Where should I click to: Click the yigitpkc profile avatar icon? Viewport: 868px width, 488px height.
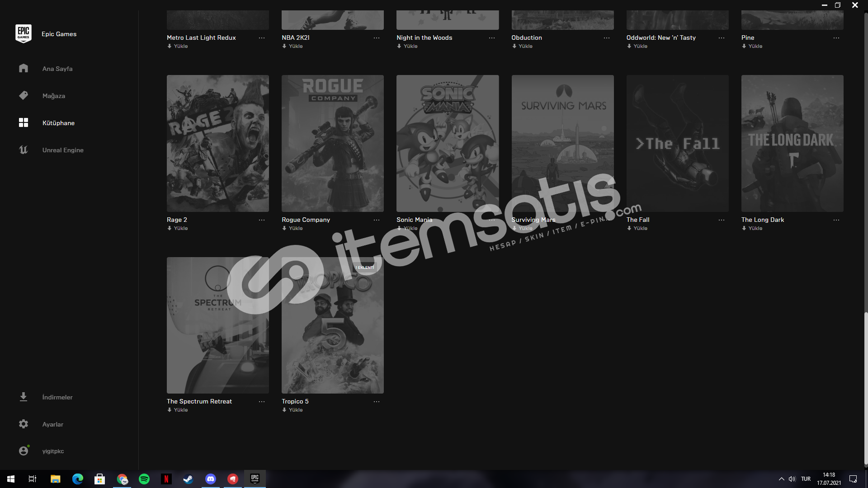tap(24, 450)
